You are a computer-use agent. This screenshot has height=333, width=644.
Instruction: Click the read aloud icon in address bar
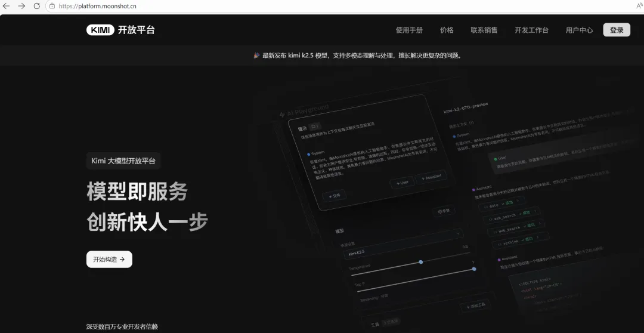point(639,6)
